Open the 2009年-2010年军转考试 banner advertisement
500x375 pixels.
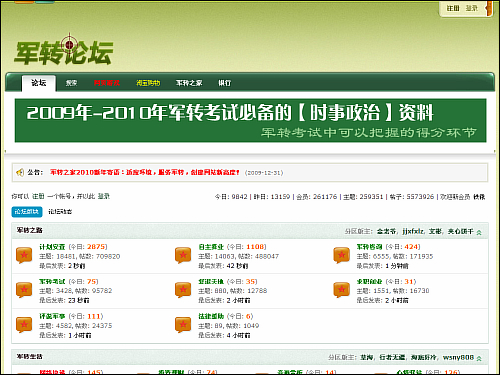pos(250,120)
